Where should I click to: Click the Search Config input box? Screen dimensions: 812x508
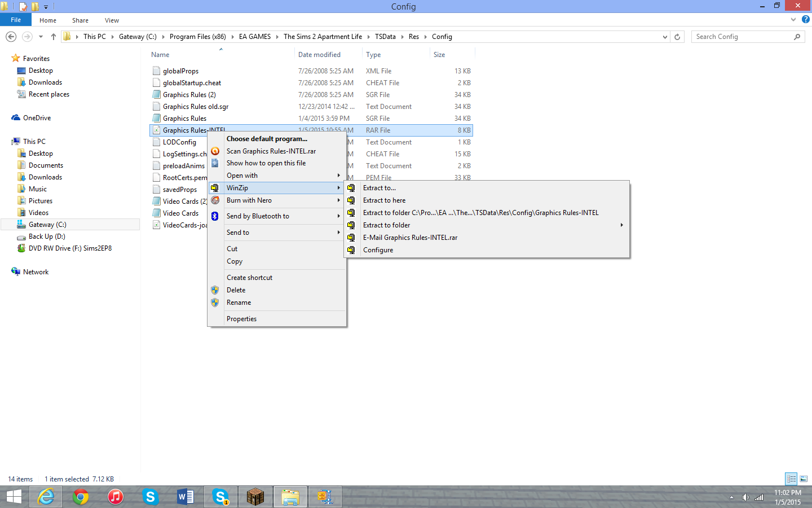(x=742, y=37)
